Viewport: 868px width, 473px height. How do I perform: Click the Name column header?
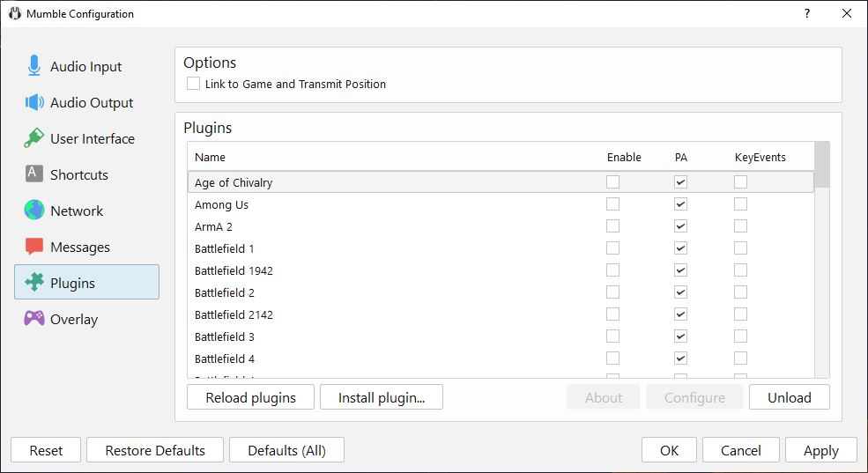tap(211, 157)
